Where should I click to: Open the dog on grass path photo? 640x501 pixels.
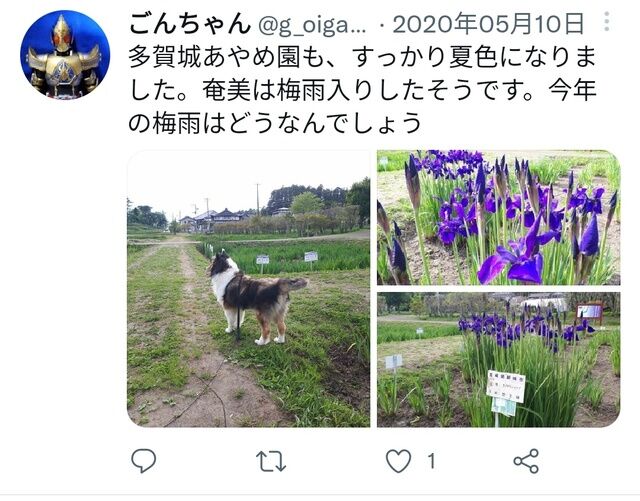coord(249,288)
